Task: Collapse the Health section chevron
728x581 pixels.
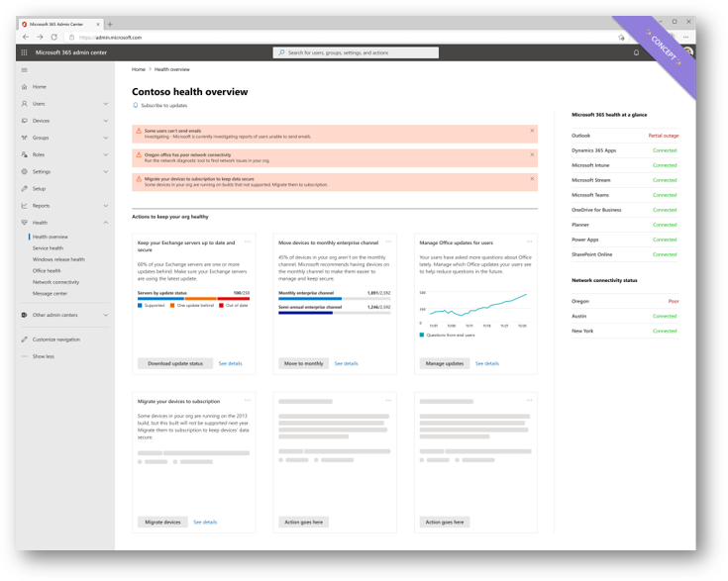Action: point(106,223)
